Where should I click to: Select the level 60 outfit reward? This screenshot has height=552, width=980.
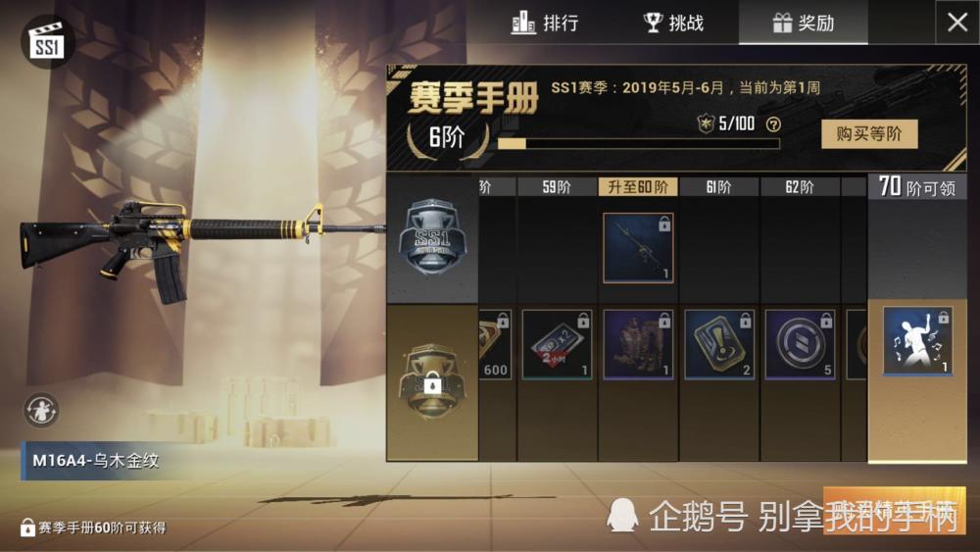[x=638, y=344]
